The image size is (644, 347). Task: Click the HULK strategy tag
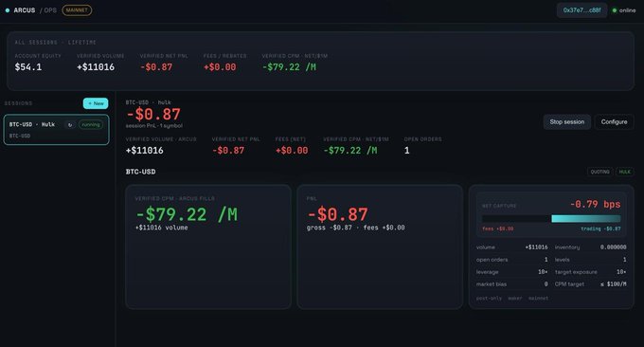625,172
